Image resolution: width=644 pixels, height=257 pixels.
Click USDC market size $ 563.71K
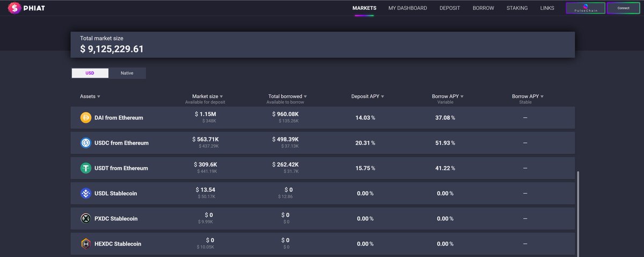coord(206,139)
